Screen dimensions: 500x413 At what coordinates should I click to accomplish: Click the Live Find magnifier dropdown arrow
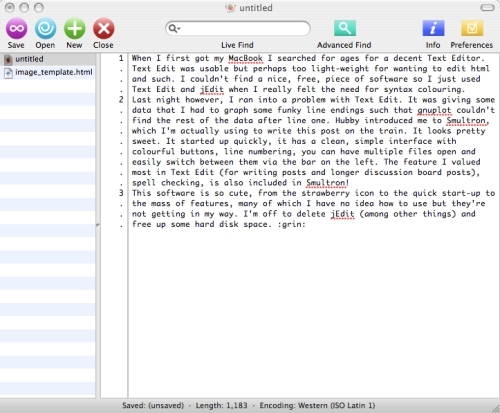[174, 28]
